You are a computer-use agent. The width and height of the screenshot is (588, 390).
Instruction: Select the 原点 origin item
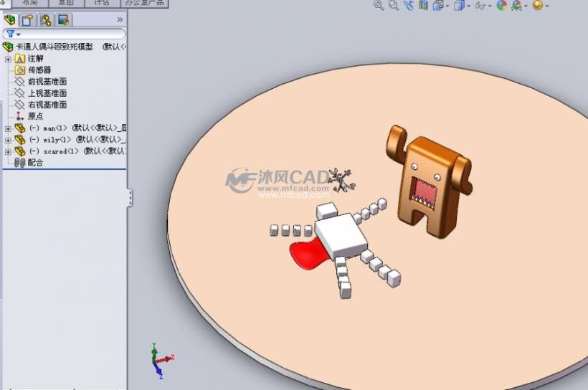pos(35,116)
